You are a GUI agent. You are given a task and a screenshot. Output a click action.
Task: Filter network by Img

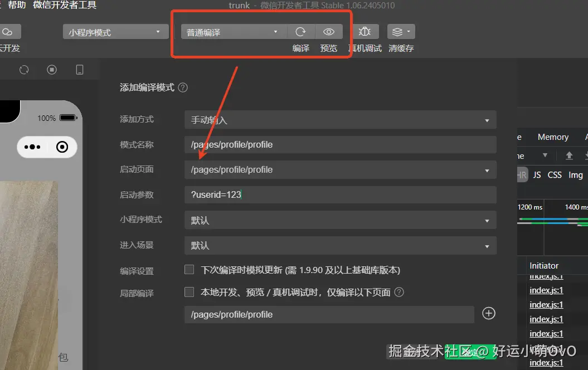[576, 175]
